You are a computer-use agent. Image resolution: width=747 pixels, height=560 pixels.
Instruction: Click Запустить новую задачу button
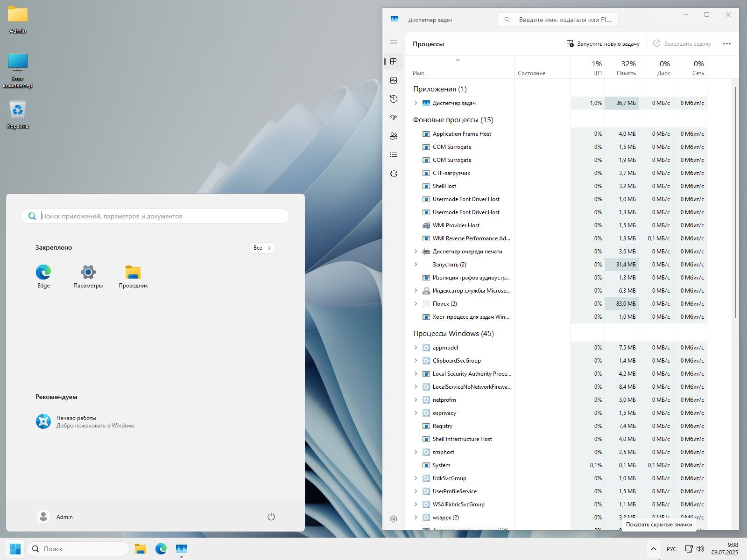pos(603,44)
